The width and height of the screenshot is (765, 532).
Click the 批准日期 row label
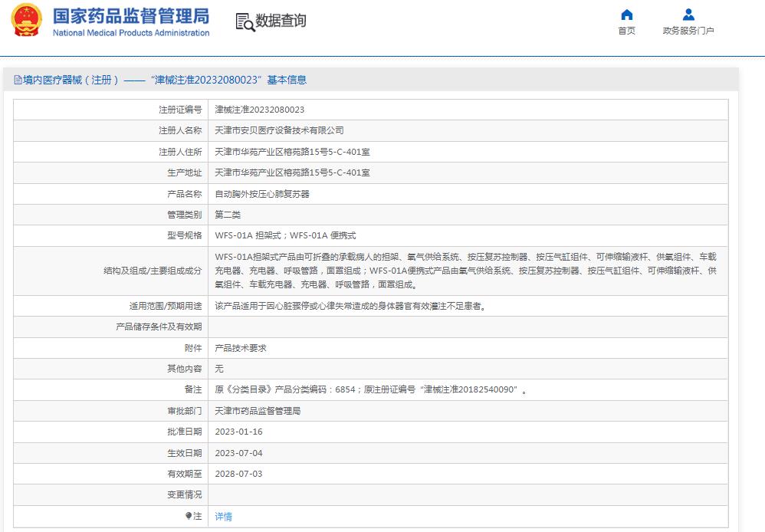point(185,432)
